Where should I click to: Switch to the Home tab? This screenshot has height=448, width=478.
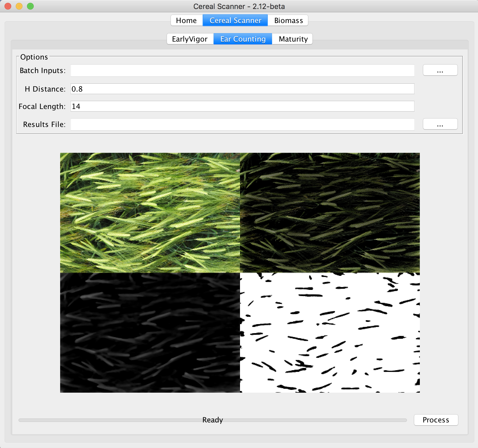pyautogui.click(x=186, y=21)
